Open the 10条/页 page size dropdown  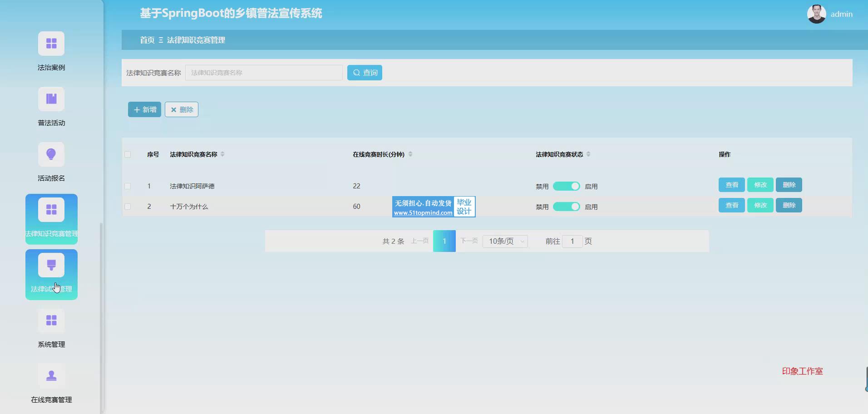point(505,241)
